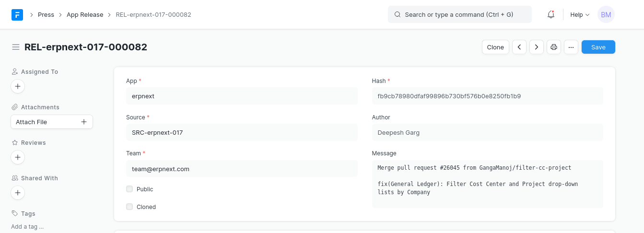The width and height of the screenshot is (644, 233).
Task: Add a review with plus button
Action: 18,157
